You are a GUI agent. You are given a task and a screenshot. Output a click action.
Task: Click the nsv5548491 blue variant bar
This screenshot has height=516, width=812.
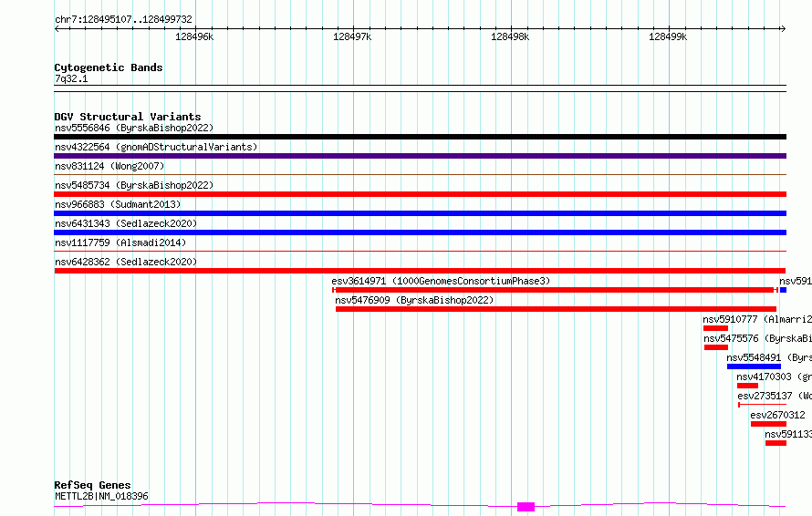754,366
